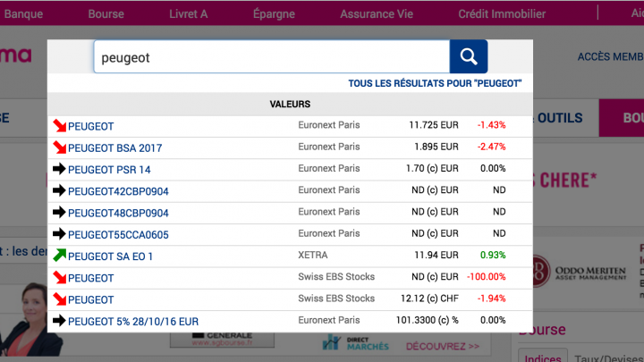Click the -100.00% variation value

[487, 277]
